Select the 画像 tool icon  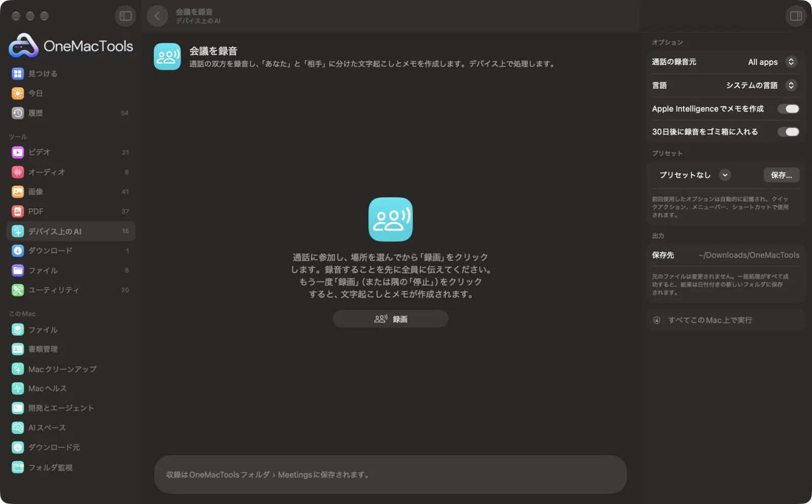(18, 192)
